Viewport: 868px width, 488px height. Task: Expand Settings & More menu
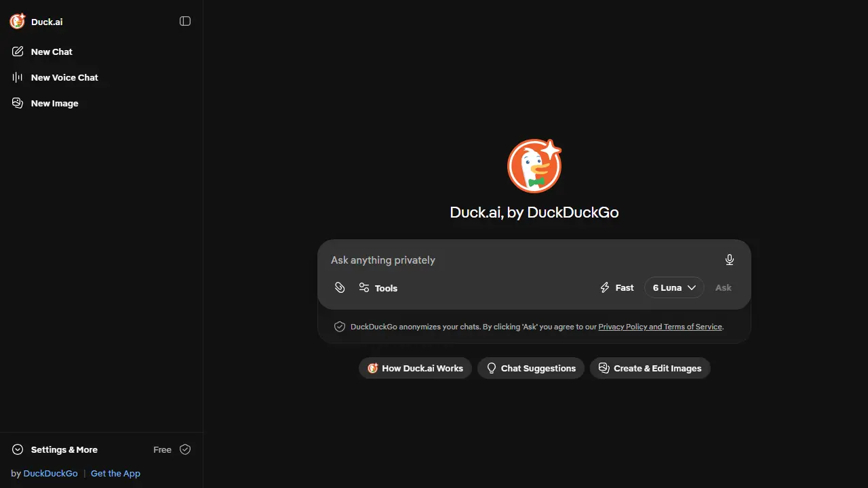click(55, 449)
